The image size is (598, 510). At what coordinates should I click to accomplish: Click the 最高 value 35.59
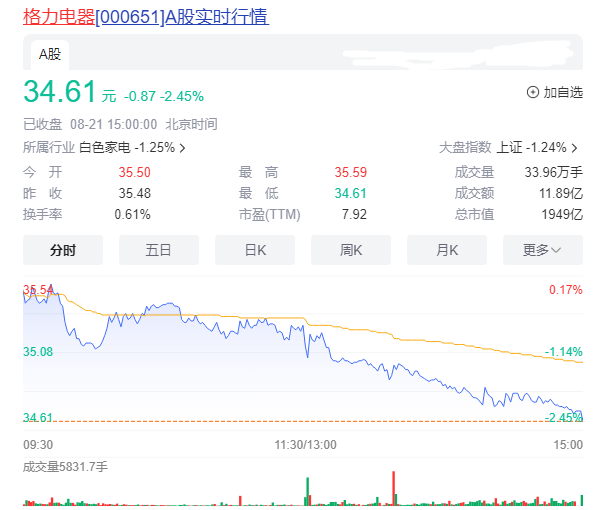350,172
